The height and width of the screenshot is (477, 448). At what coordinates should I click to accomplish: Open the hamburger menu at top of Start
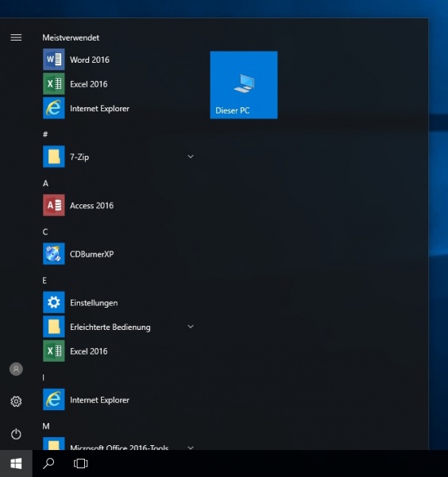pos(16,37)
